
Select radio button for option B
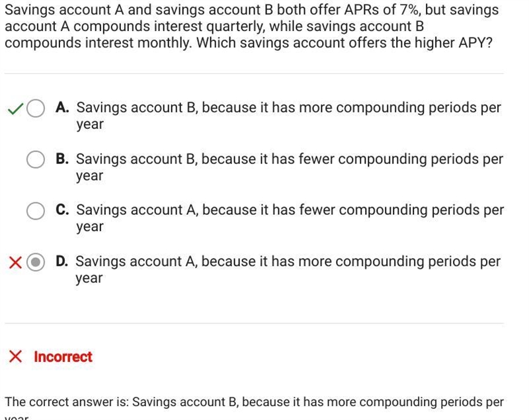[x=36, y=159]
